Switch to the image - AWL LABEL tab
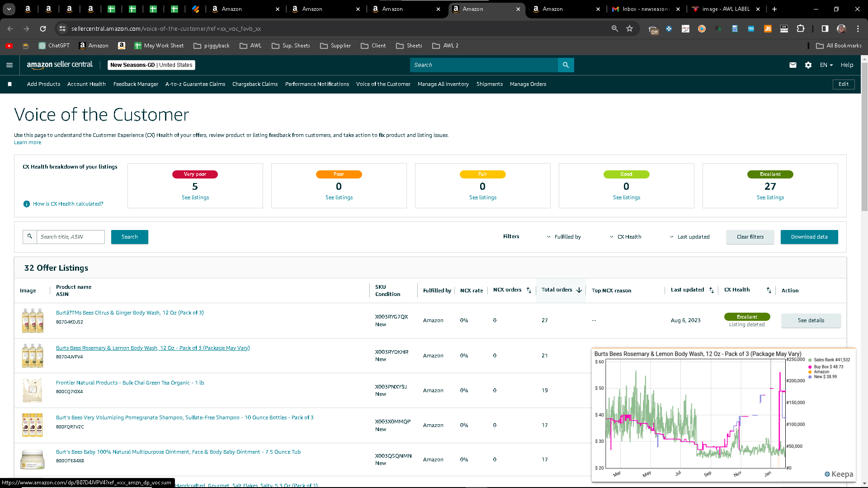The width and height of the screenshot is (868, 488). (726, 9)
